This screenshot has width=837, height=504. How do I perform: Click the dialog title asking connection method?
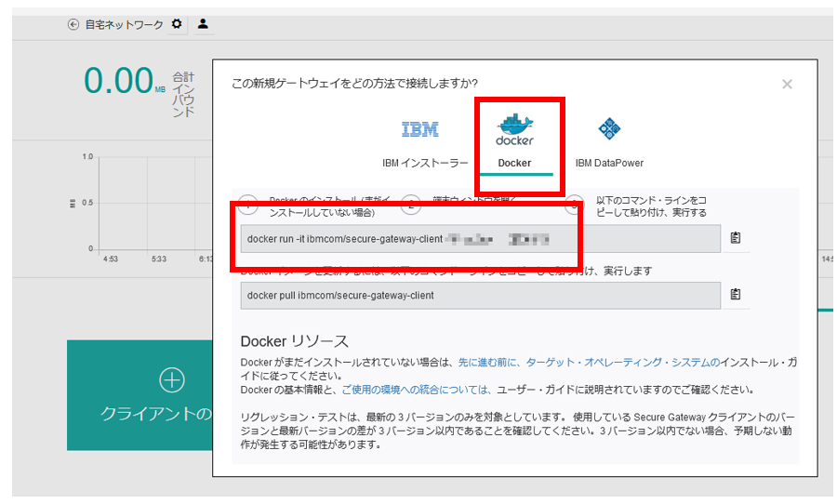pos(354,84)
